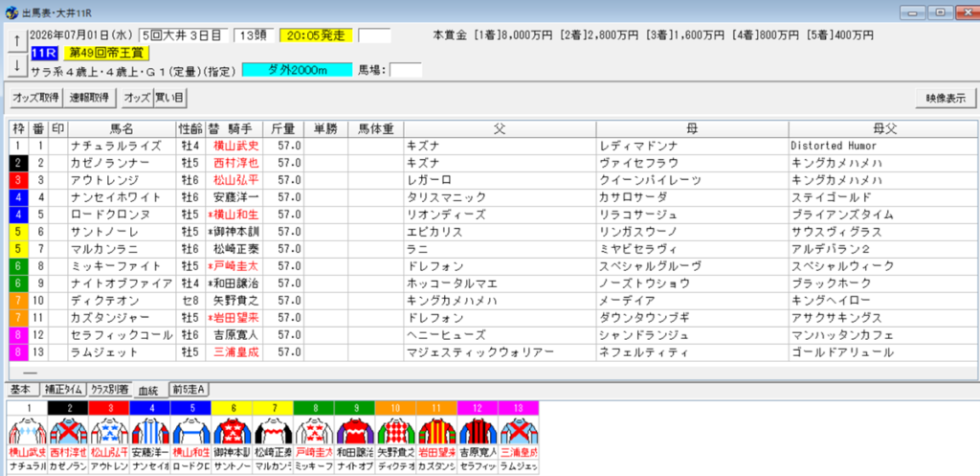Switch to the クラス別着 tab
Image resolution: width=980 pixels, height=476 pixels.
(x=109, y=389)
